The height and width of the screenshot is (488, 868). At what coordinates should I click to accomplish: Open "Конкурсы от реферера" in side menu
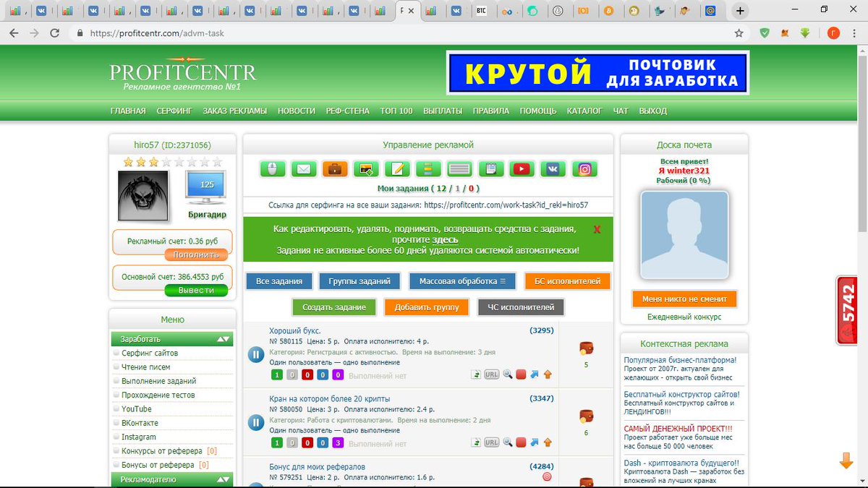coord(163,451)
